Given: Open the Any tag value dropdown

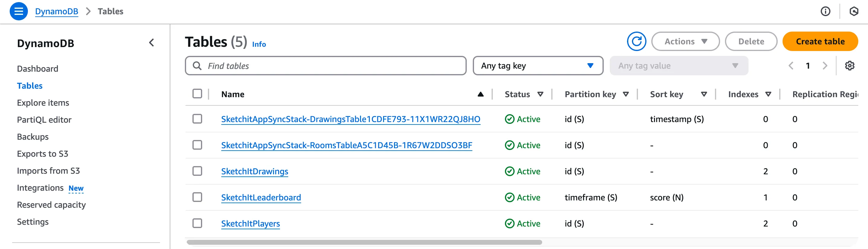Looking at the screenshot, I should pyautogui.click(x=679, y=66).
